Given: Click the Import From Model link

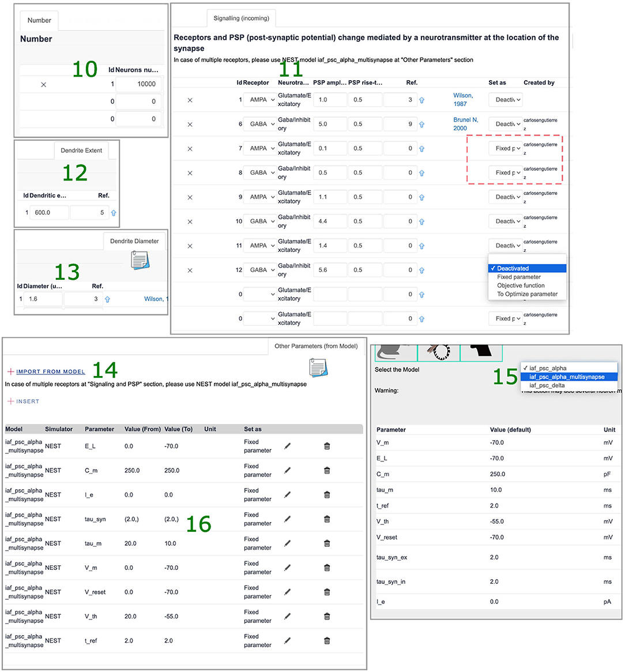Looking at the screenshot, I should pyautogui.click(x=51, y=371).
